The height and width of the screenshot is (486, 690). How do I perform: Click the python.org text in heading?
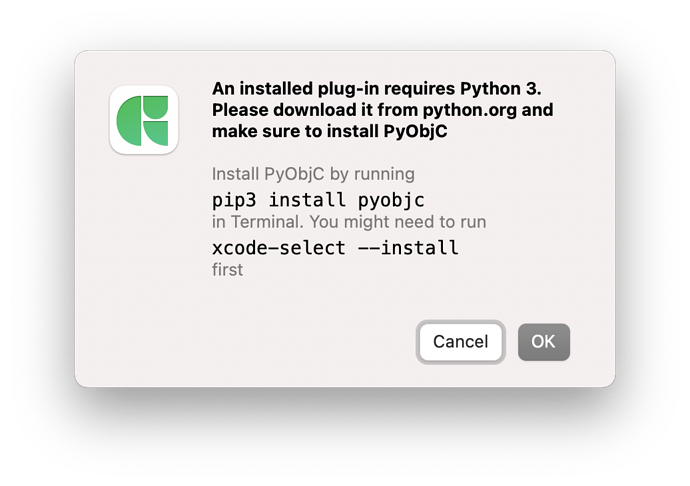click(470, 110)
